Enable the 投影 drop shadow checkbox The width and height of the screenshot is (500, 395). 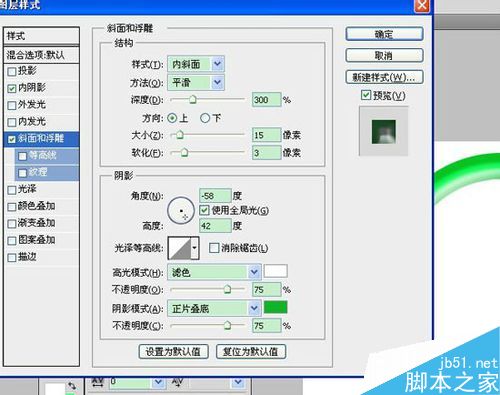[x=12, y=71]
